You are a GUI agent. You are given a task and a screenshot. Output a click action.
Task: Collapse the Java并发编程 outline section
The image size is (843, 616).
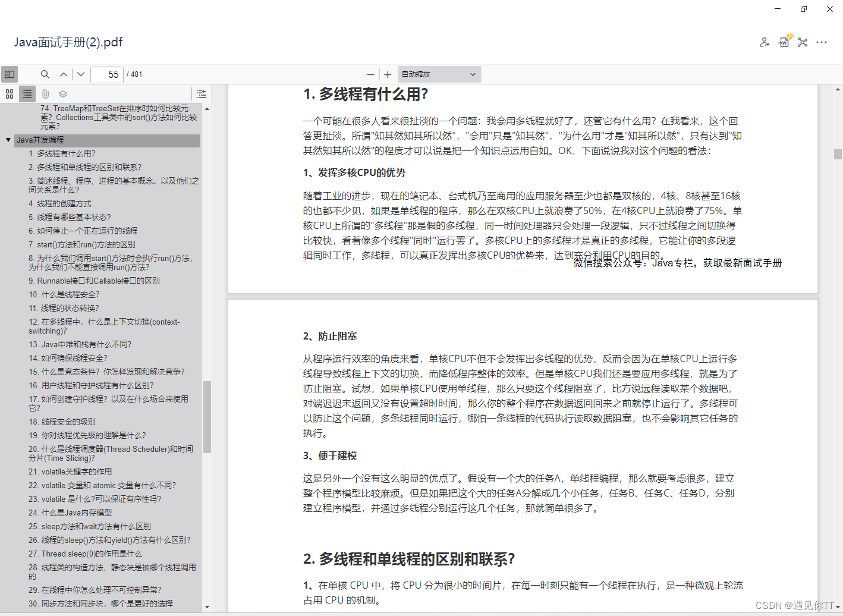tap(8, 140)
